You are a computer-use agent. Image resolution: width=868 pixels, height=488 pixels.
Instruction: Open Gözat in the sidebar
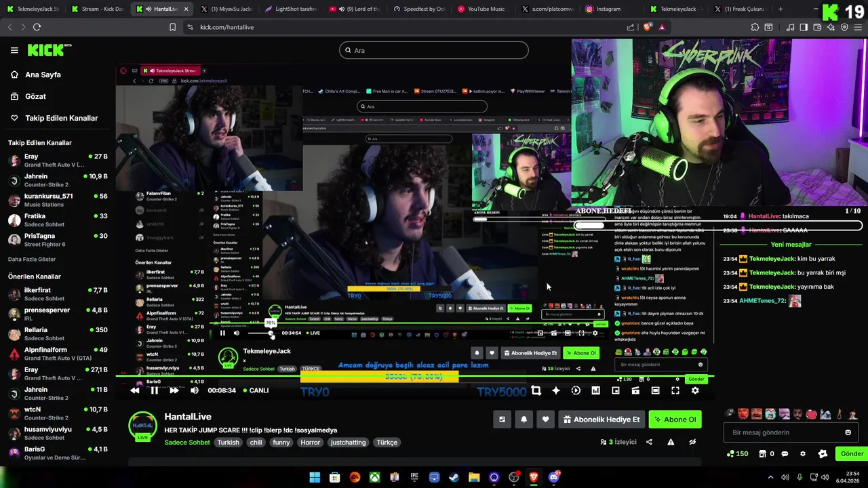tap(35, 96)
